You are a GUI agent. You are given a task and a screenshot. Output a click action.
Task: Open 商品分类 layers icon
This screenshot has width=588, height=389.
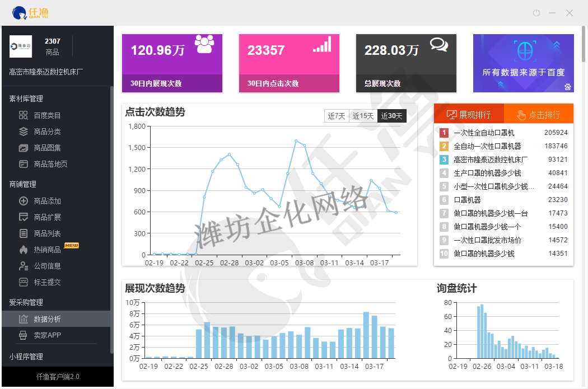[23, 132]
